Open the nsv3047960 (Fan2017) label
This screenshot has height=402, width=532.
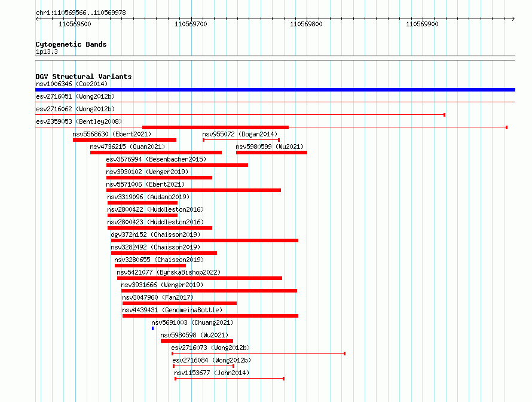(x=158, y=297)
